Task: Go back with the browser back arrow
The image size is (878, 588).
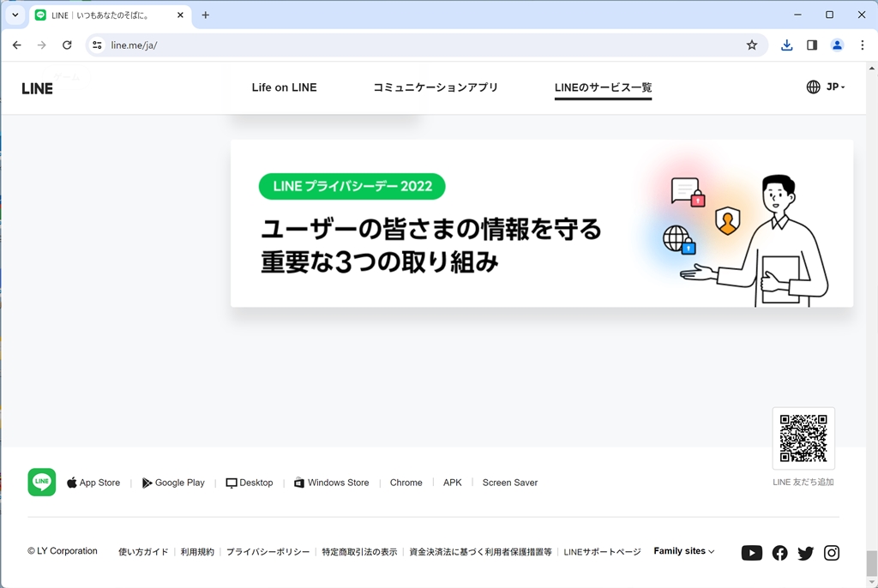Action: tap(17, 45)
